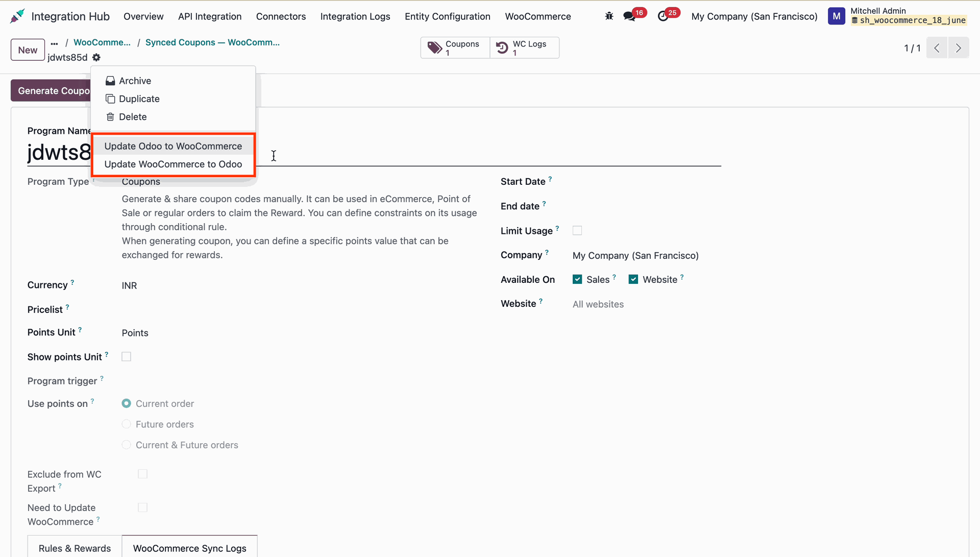Uncheck the Sales availability checkbox

coord(577,279)
